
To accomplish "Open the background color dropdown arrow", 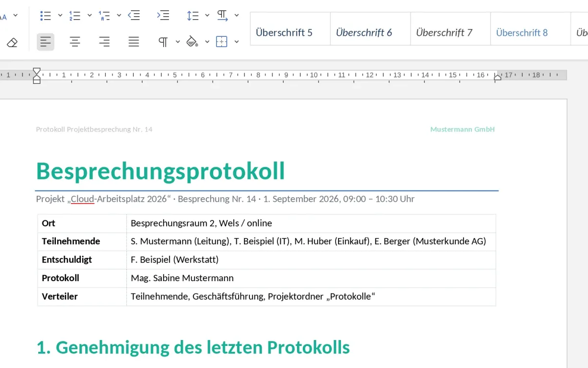I will (x=207, y=42).
